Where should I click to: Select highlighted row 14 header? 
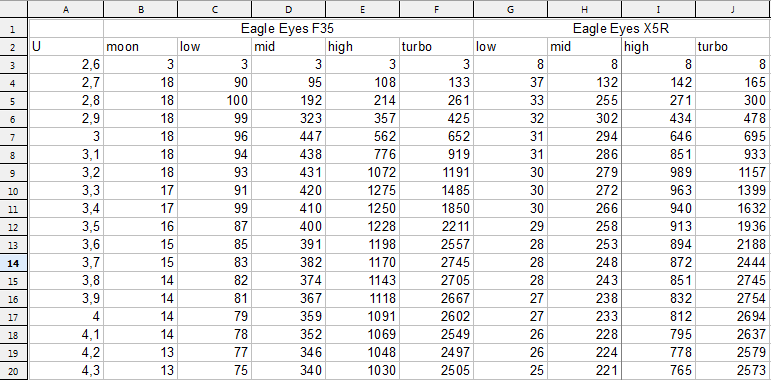click(14, 263)
